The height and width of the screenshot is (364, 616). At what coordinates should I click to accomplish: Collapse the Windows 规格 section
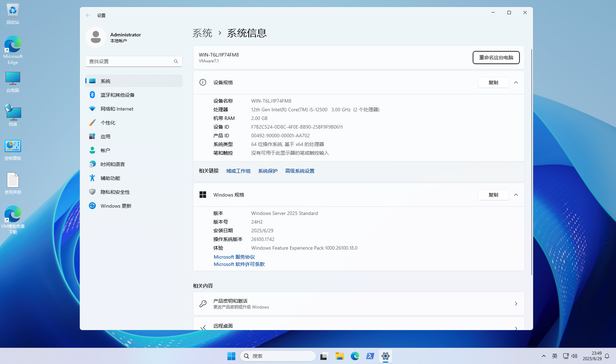pos(516,195)
